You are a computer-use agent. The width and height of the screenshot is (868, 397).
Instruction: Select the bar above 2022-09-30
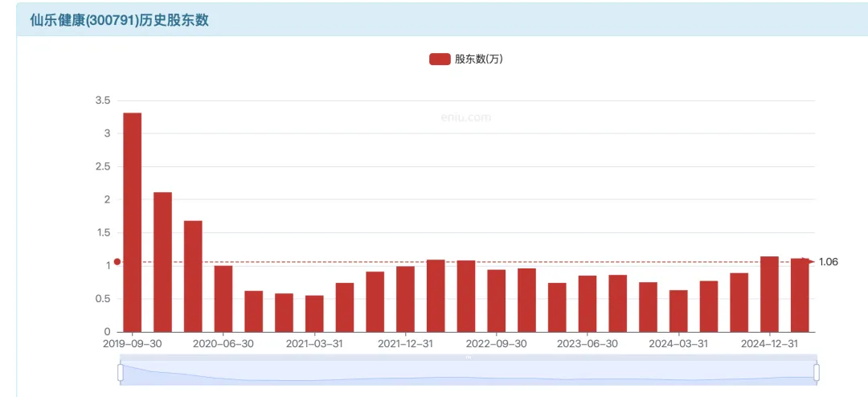click(497, 301)
